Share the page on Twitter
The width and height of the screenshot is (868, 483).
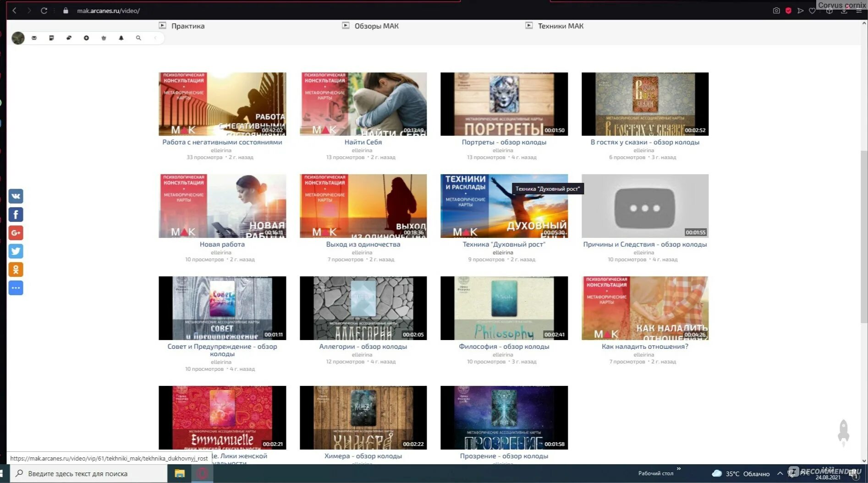16,251
